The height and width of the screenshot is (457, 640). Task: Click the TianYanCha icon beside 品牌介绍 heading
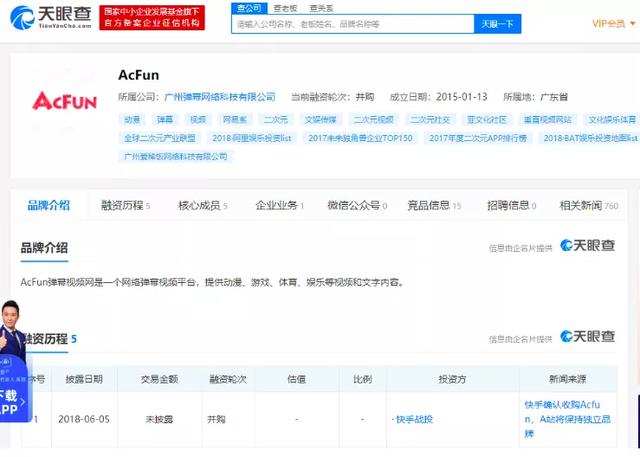(x=587, y=246)
